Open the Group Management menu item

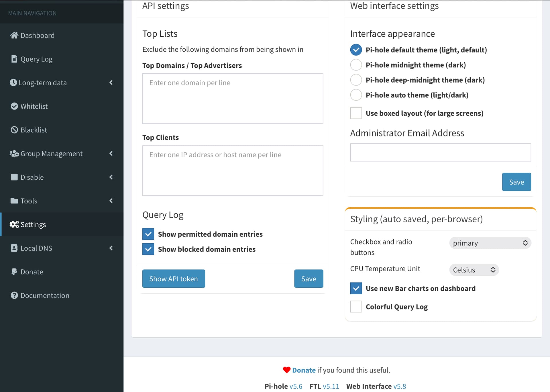coord(52,154)
